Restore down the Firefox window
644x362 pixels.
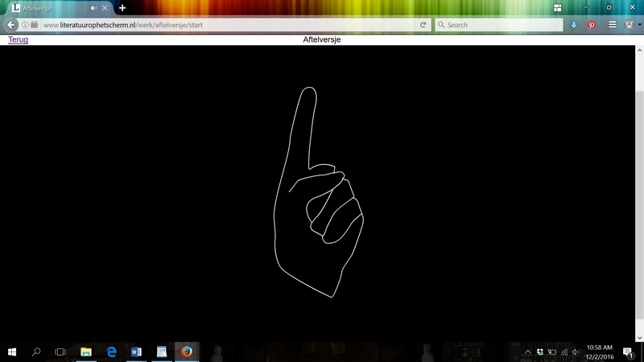point(609,7)
